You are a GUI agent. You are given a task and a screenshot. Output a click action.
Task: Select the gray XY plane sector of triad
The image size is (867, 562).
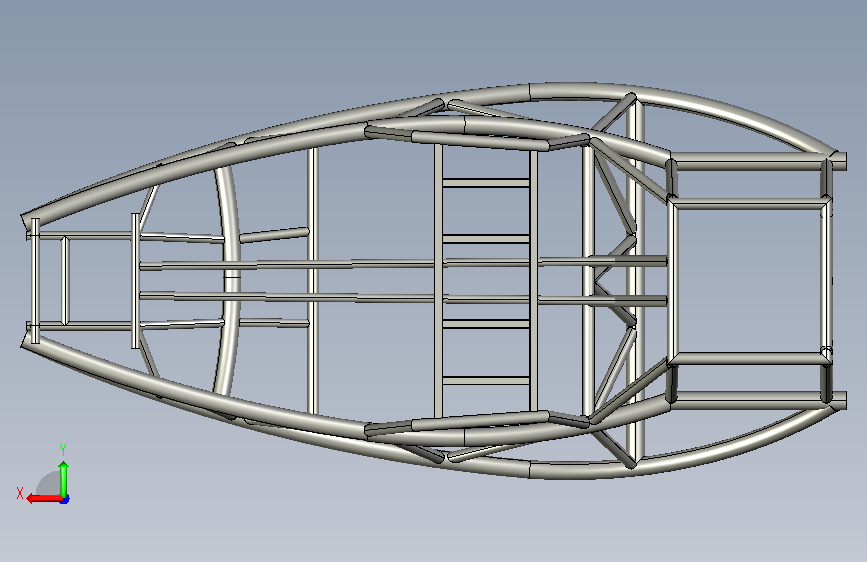[50, 483]
